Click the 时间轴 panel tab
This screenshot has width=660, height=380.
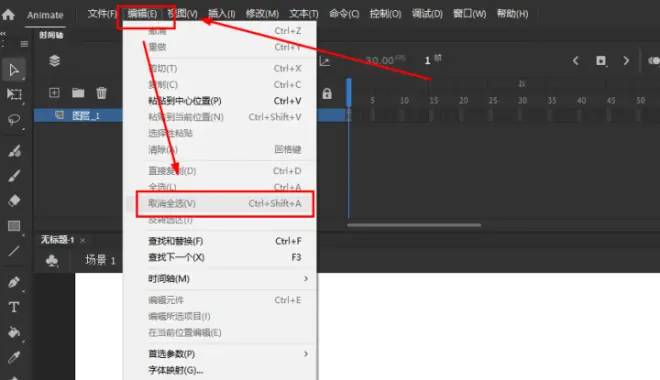tap(51, 35)
